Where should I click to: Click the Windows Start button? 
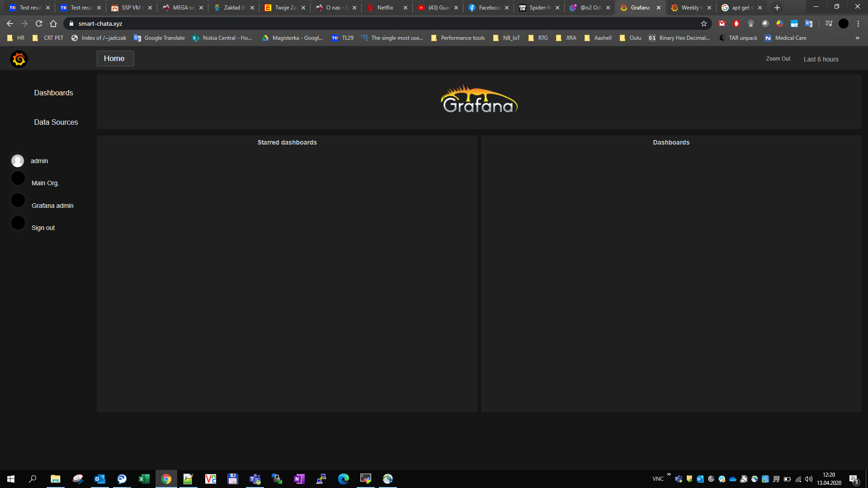click(x=11, y=479)
